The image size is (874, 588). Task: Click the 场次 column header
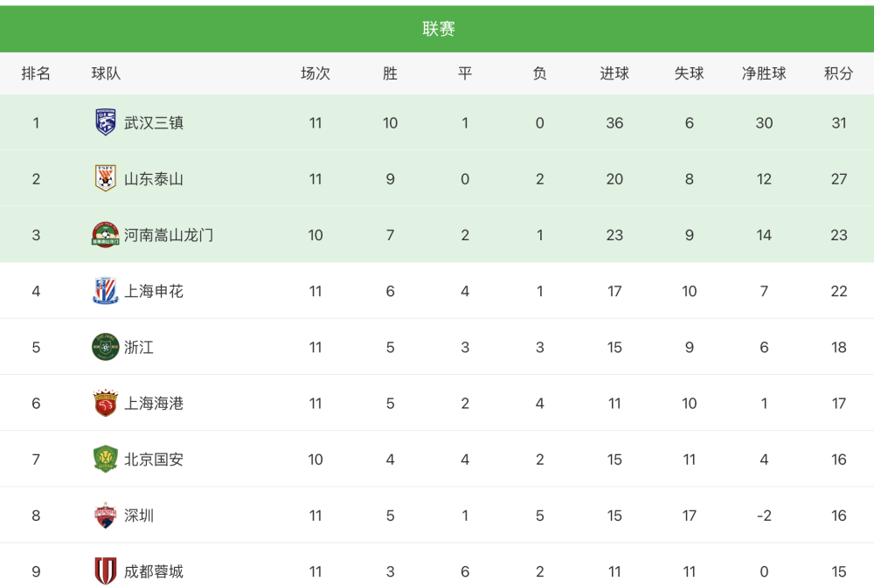316,73
